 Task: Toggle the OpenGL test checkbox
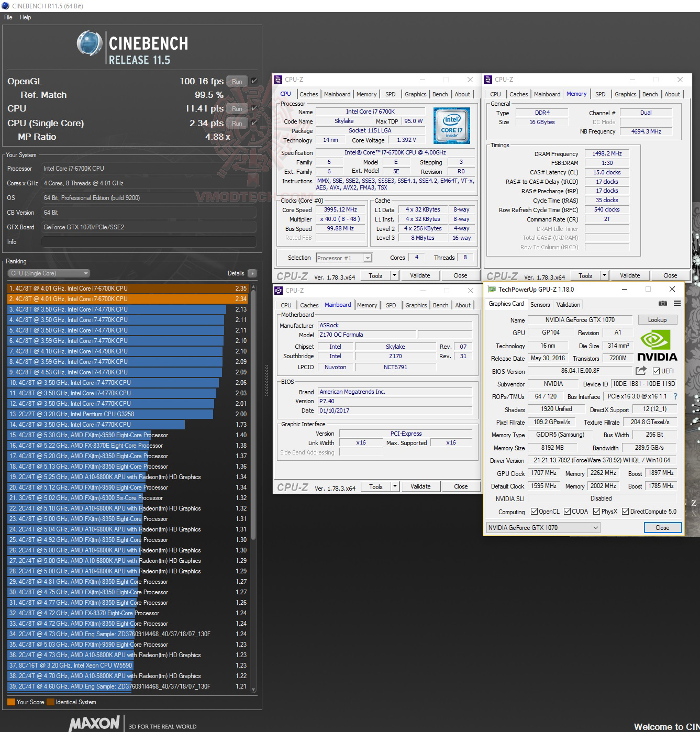tap(254, 81)
